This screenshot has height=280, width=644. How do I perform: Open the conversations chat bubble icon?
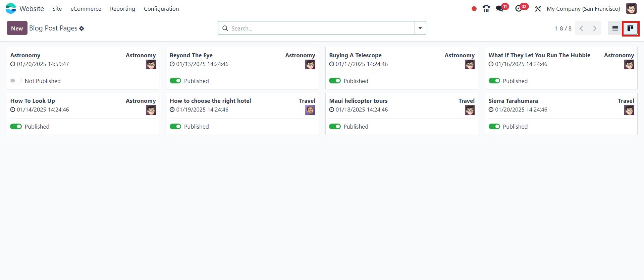(x=500, y=9)
